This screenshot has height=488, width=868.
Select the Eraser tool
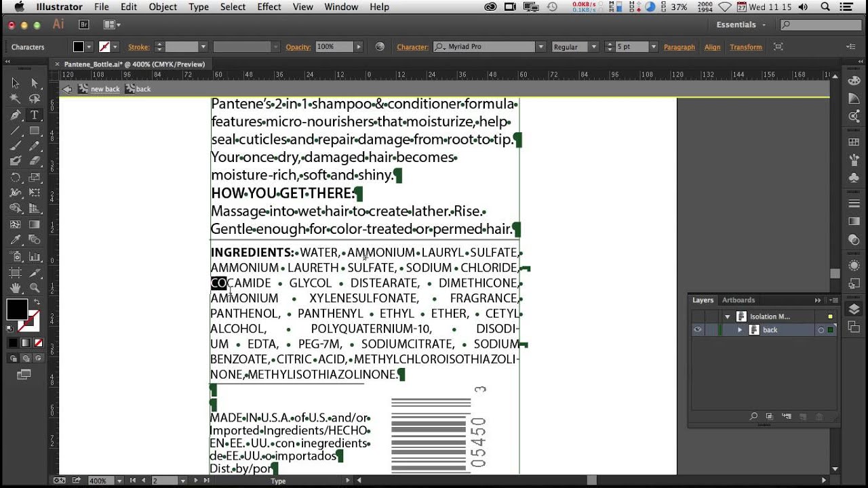point(34,161)
